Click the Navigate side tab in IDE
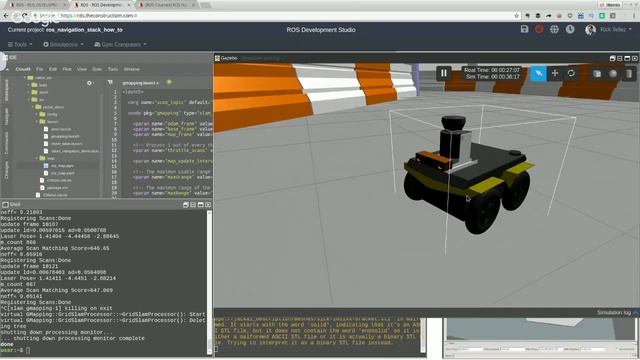 pyautogui.click(x=6, y=117)
